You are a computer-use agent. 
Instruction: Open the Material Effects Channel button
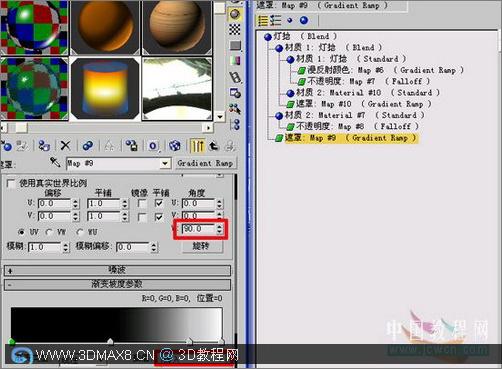click(153, 146)
